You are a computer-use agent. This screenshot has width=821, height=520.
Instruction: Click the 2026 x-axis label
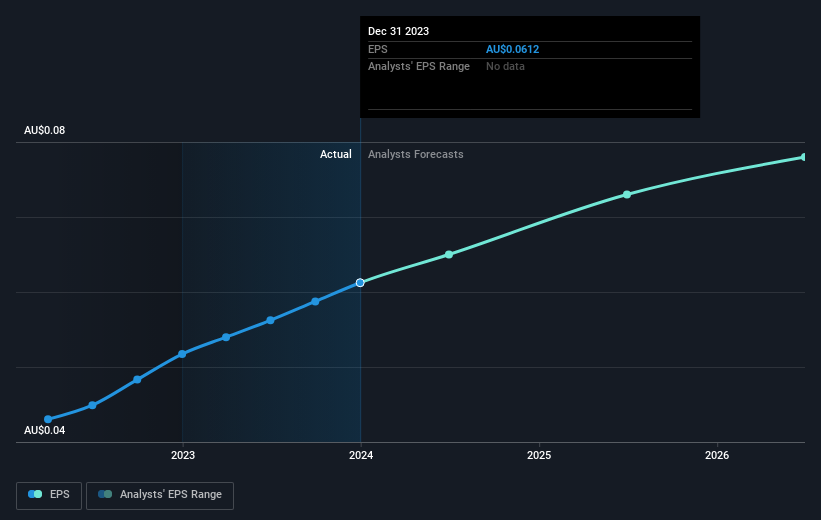pyautogui.click(x=717, y=455)
